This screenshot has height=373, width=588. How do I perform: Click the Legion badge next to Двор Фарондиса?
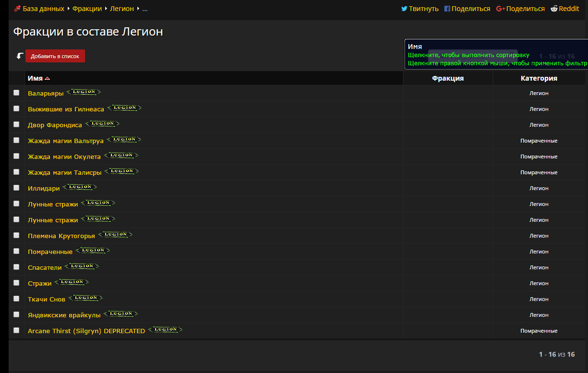(102, 124)
